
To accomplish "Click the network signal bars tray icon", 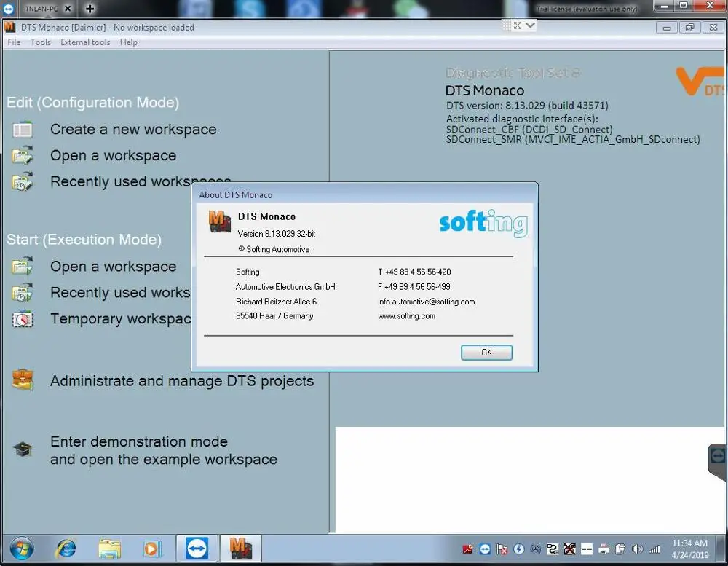I will [654, 549].
